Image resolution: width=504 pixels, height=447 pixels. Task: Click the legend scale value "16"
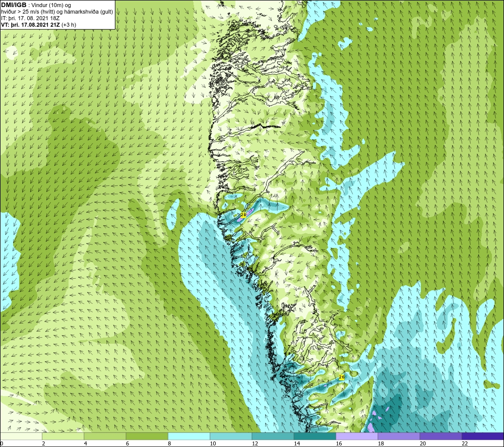[339, 443]
